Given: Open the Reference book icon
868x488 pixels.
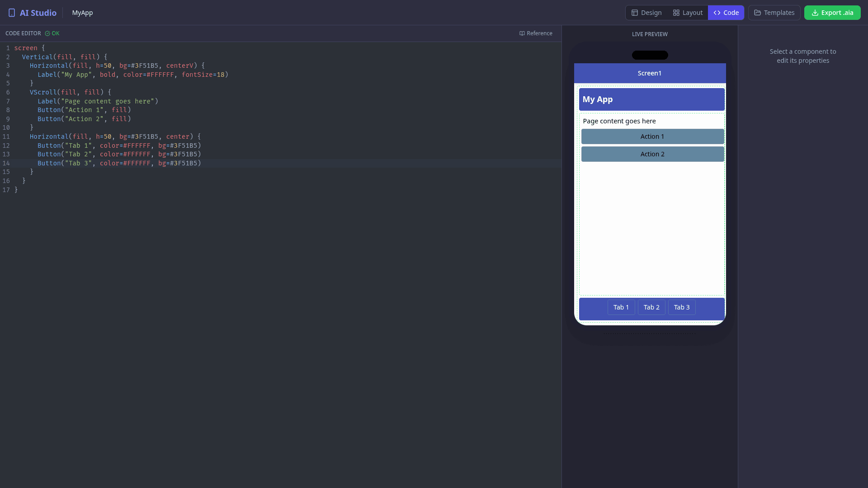Looking at the screenshot, I should (x=522, y=33).
